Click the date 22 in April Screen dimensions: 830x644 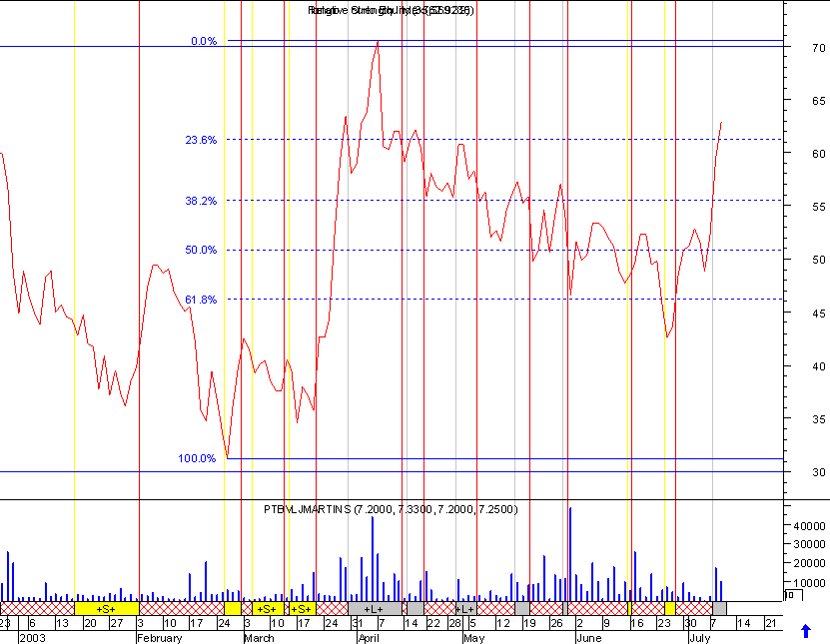(x=433, y=623)
